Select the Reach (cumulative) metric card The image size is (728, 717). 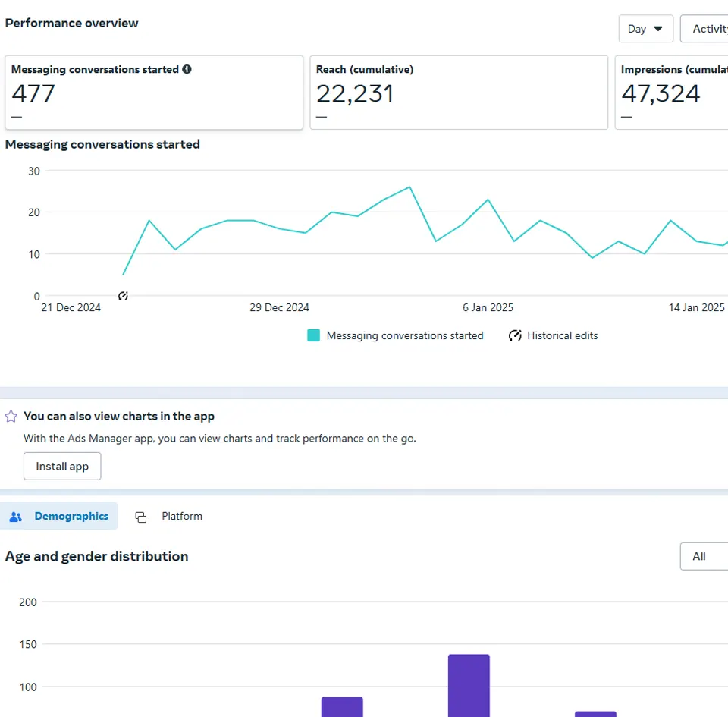(x=459, y=92)
